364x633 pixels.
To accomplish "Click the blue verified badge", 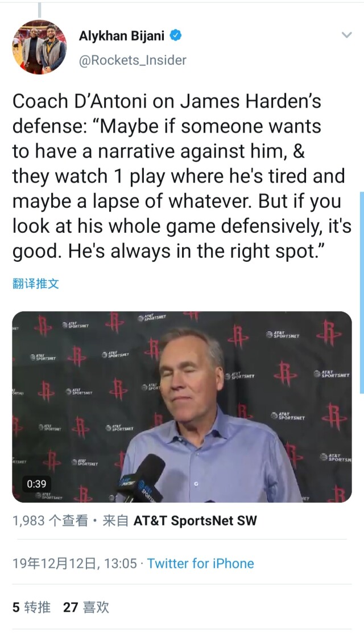I will [x=176, y=35].
